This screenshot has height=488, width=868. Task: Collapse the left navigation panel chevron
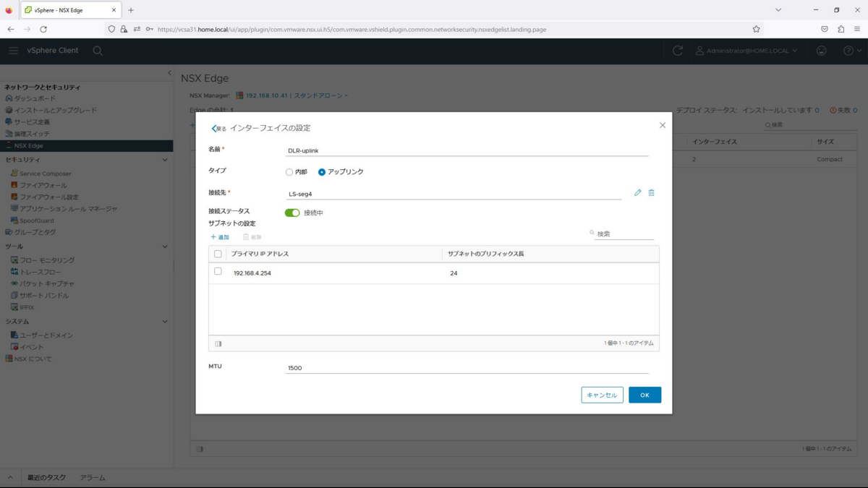click(169, 73)
